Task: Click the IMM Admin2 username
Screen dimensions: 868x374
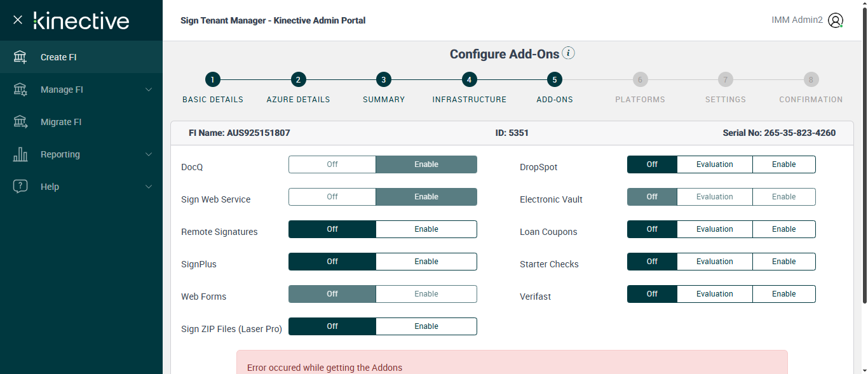Action: 797,20
